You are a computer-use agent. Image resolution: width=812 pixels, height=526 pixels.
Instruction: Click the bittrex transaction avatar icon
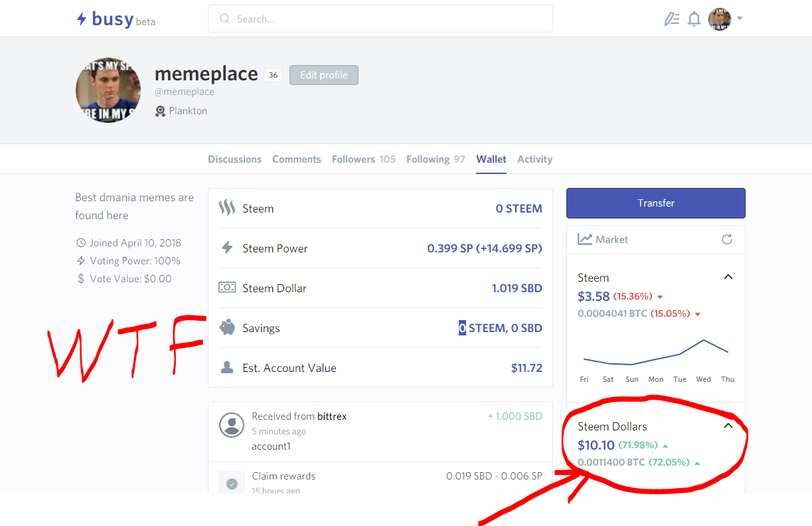click(232, 425)
